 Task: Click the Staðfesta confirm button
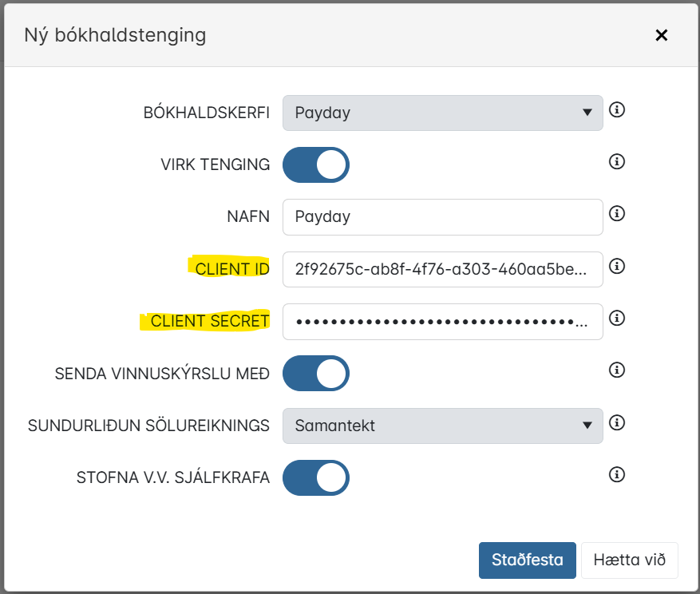528,560
